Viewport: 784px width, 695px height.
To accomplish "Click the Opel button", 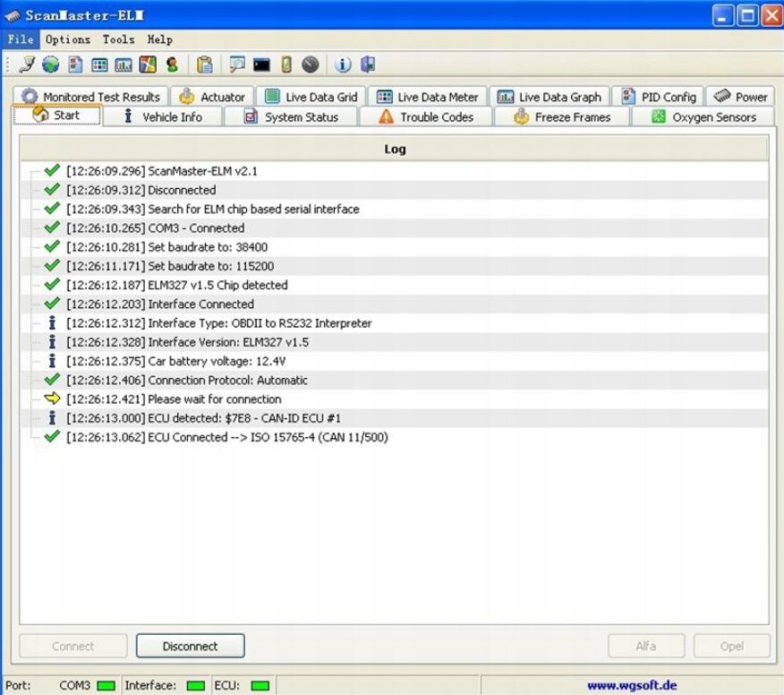I will [731, 646].
